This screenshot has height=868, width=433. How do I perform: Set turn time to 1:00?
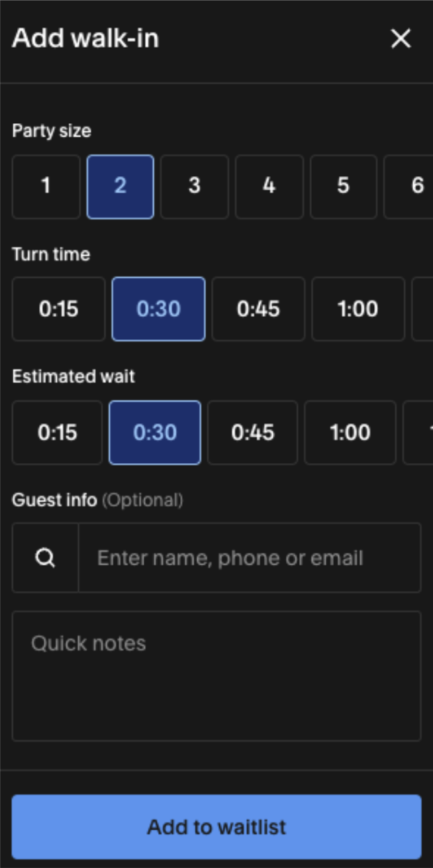(358, 309)
